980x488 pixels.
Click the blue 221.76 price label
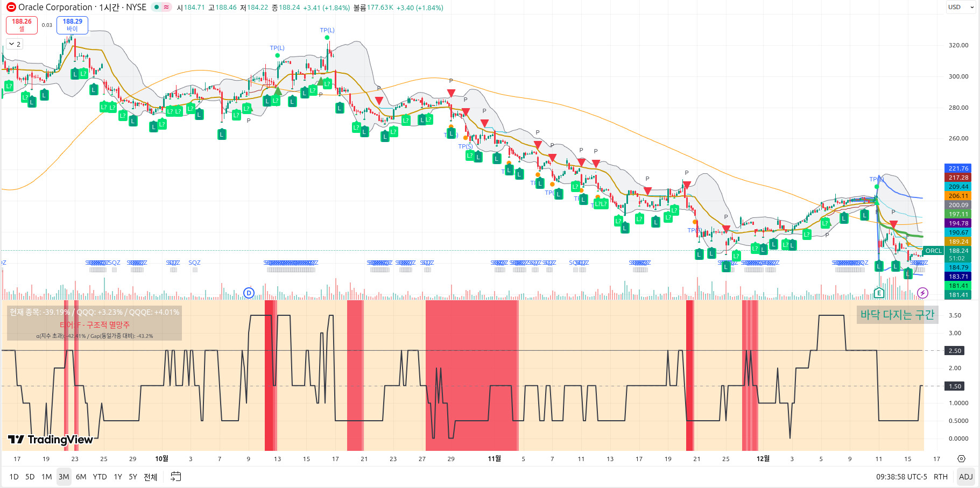(958, 168)
